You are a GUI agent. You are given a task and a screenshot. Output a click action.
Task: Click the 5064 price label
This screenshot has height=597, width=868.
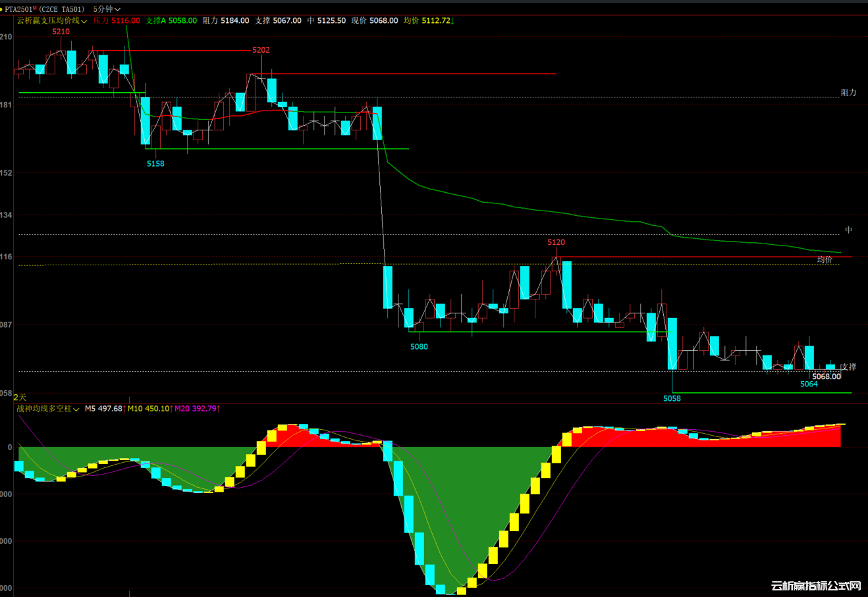coord(809,384)
